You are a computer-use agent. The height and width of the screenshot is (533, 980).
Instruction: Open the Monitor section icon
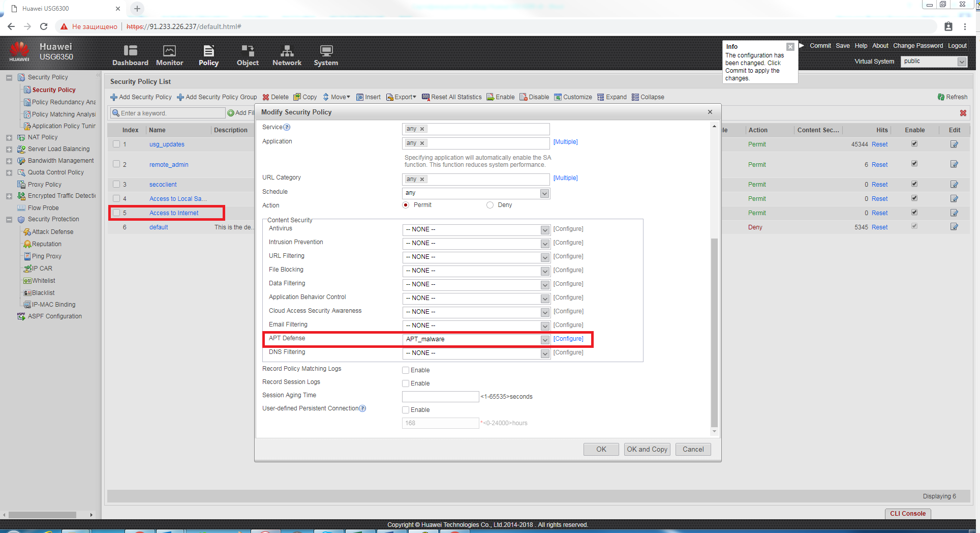click(x=169, y=50)
